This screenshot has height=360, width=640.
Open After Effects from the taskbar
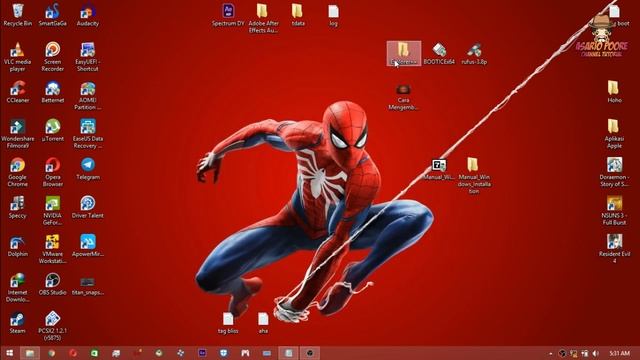tap(202, 353)
